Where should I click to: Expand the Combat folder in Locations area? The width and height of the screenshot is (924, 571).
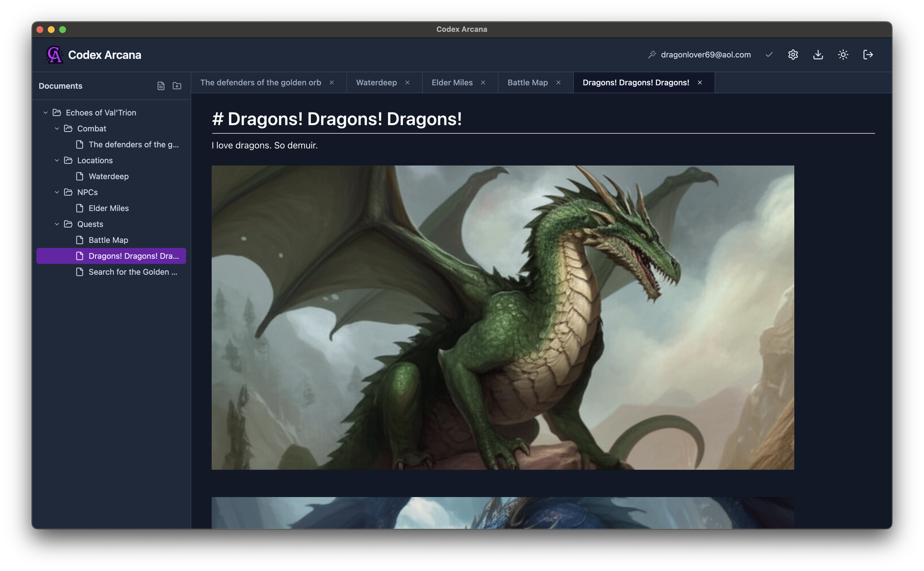(57, 129)
